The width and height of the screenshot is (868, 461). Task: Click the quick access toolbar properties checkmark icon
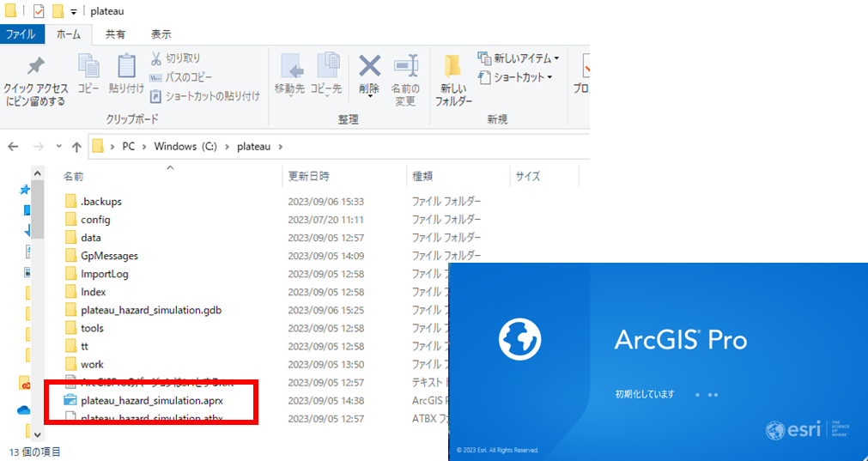point(39,10)
